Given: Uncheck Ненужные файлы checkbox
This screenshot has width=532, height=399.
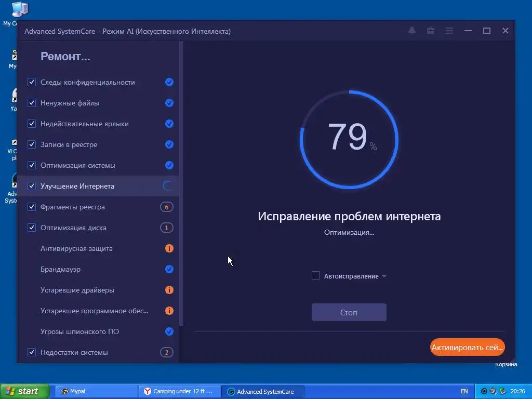Looking at the screenshot, I should point(32,103).
